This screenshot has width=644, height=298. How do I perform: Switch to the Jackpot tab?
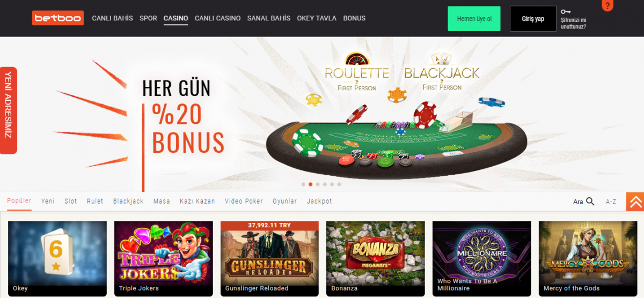pos(319,201)
